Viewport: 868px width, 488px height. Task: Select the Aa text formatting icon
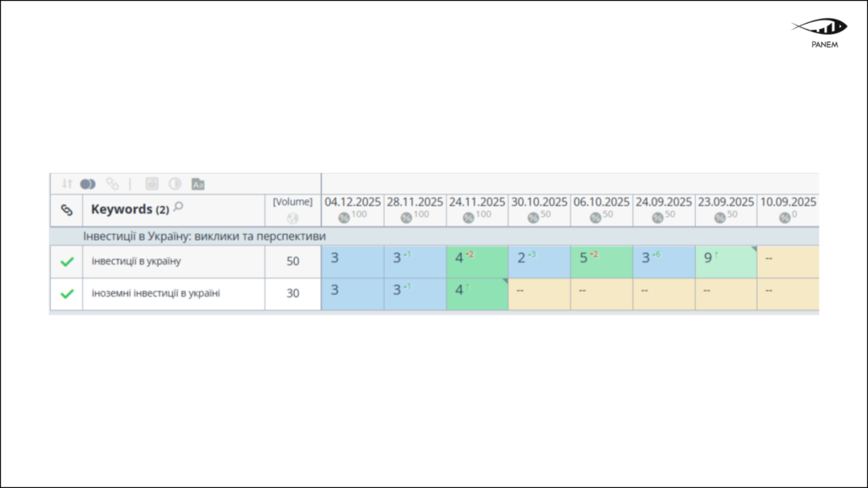(x=199, y=183)
